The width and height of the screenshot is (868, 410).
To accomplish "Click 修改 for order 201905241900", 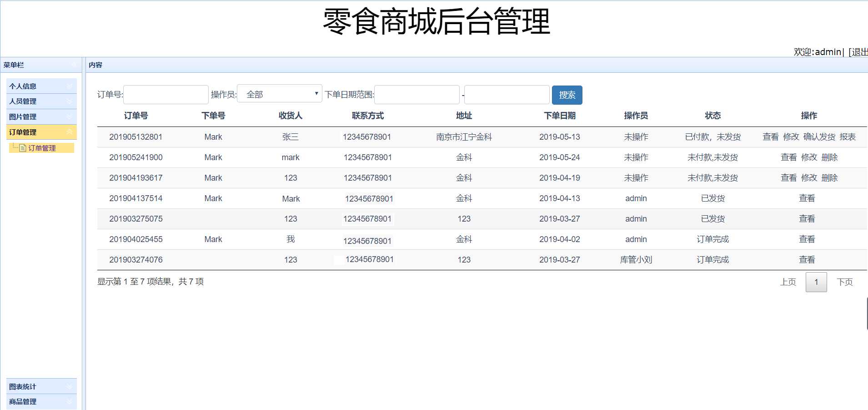I will point(809,157).
